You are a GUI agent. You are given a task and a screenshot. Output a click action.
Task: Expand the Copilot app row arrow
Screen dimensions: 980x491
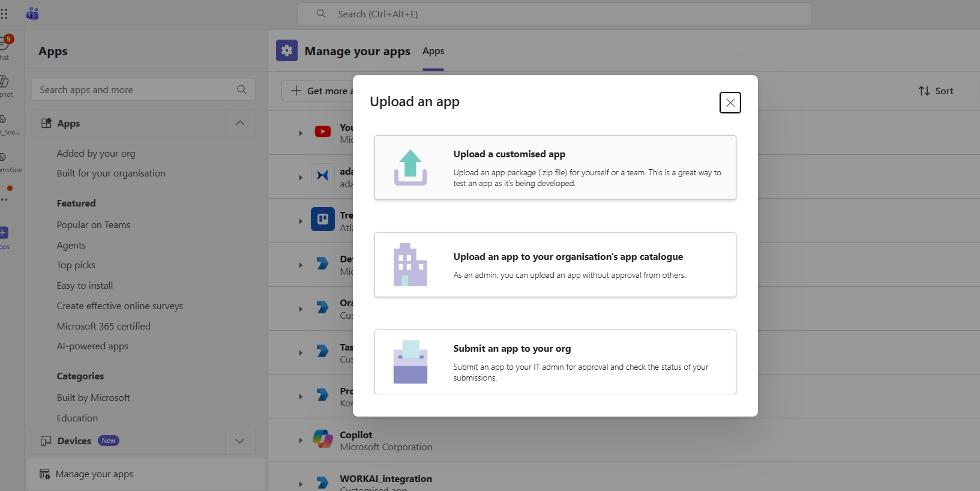point(301,441)
